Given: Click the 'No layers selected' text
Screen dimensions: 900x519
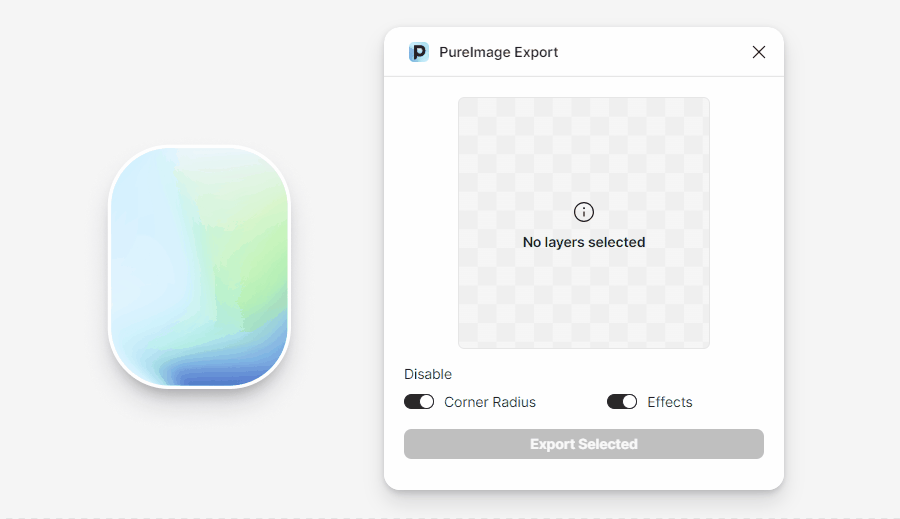Looking at the screenshot, I should (584, 242).
